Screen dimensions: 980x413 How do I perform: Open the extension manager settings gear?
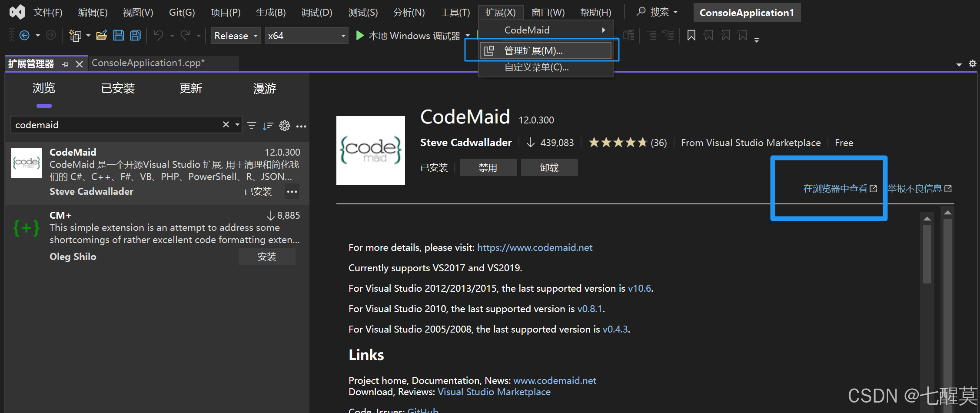point(285,125)
